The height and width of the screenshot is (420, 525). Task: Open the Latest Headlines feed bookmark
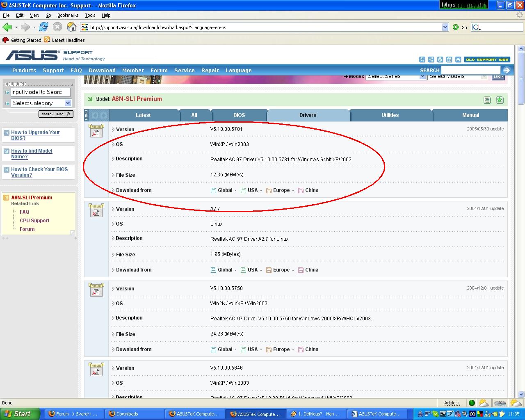point(64,40)
